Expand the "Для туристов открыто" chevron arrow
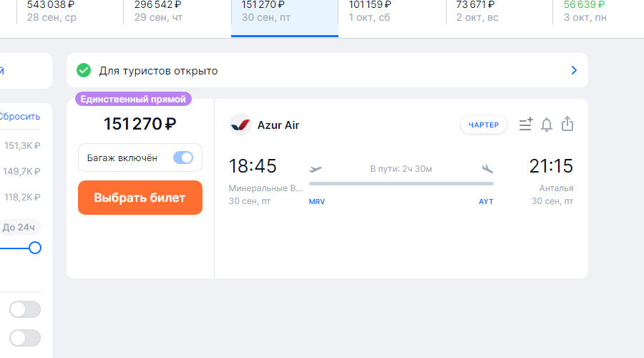 click(574, 70)
